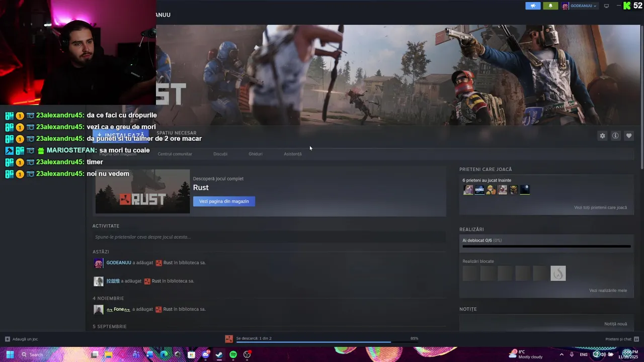Click Rust icon in download status bar

[229, 339]
